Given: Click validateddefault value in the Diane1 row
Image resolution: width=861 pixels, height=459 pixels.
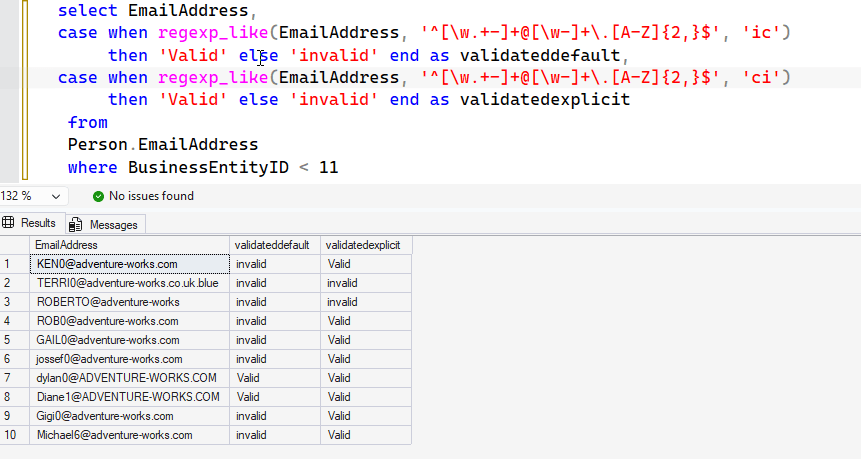Looking at the screenshot, I should coord(275,397).
